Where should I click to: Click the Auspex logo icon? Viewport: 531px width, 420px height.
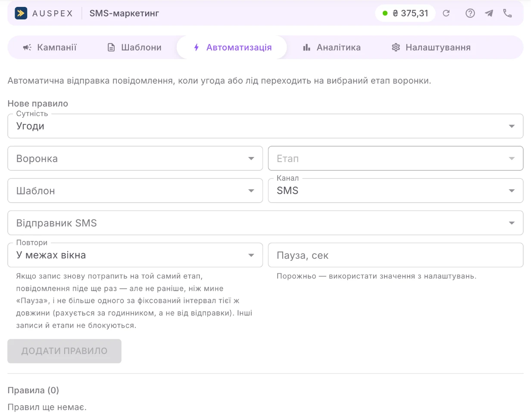21,13
